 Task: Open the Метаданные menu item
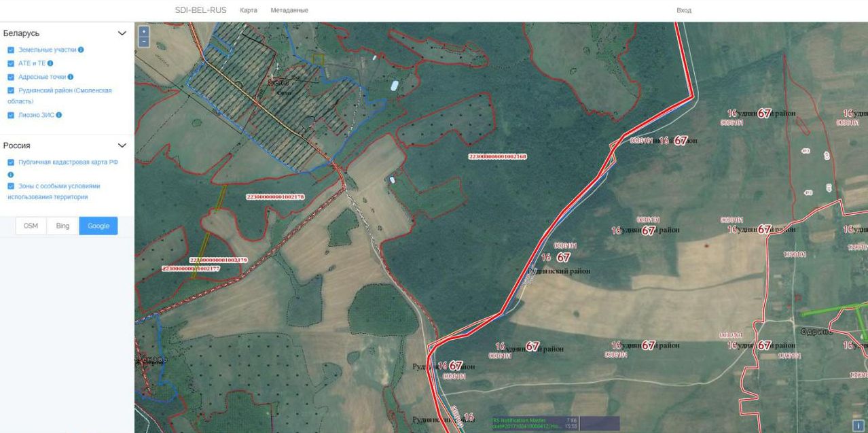[x=289, y=11]
